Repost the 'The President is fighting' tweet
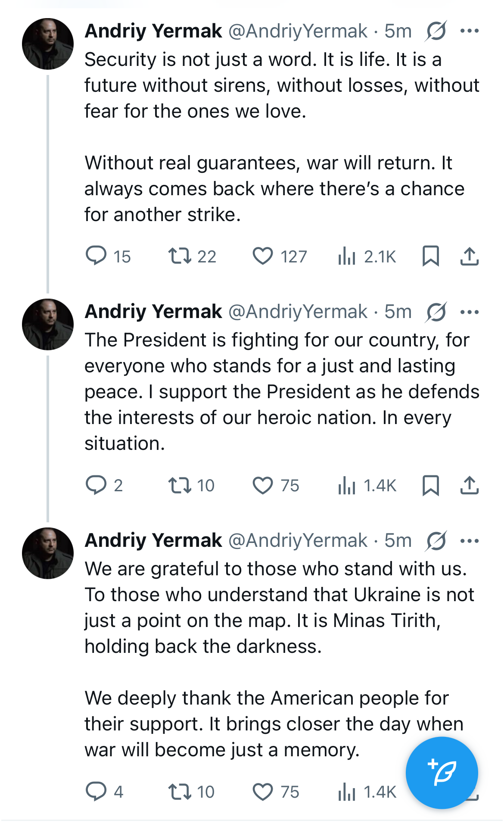The height and width of the screenshot is (830, 504). point(180,485)
